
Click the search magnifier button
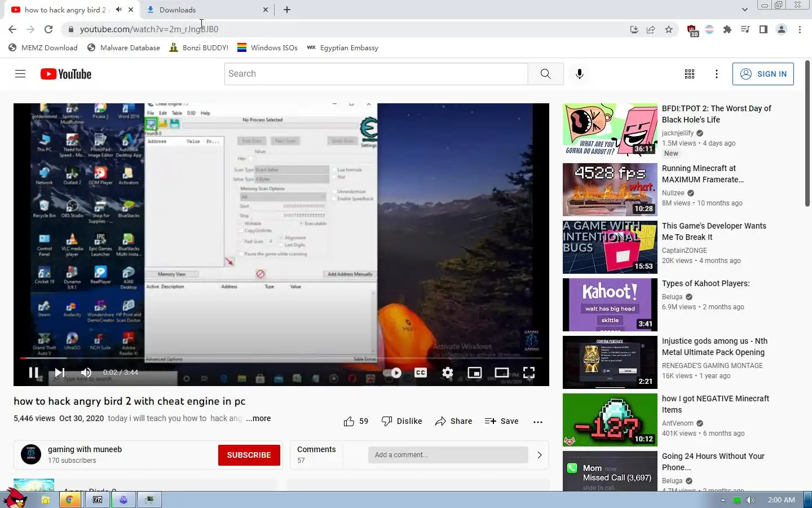tap(545, 74)
